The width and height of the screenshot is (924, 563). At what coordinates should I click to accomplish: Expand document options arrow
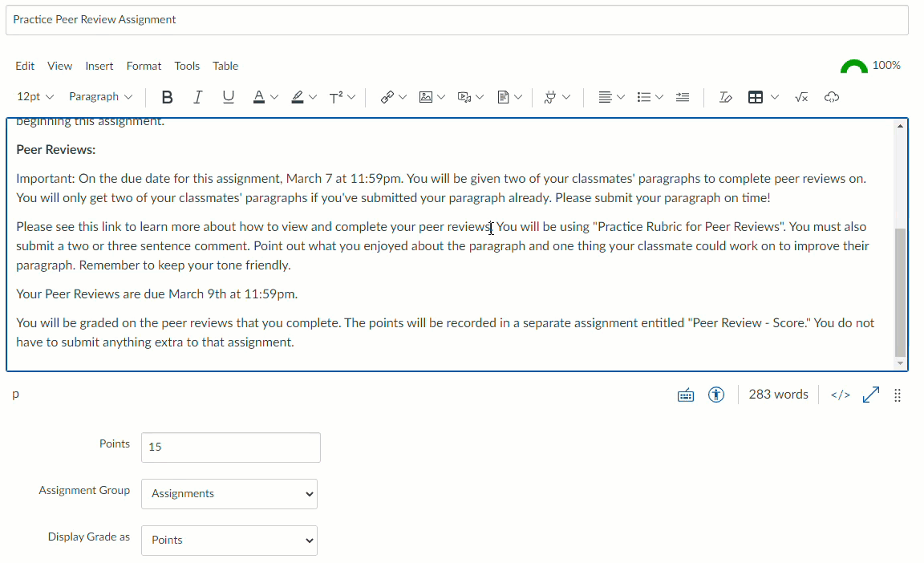(518, 97)
